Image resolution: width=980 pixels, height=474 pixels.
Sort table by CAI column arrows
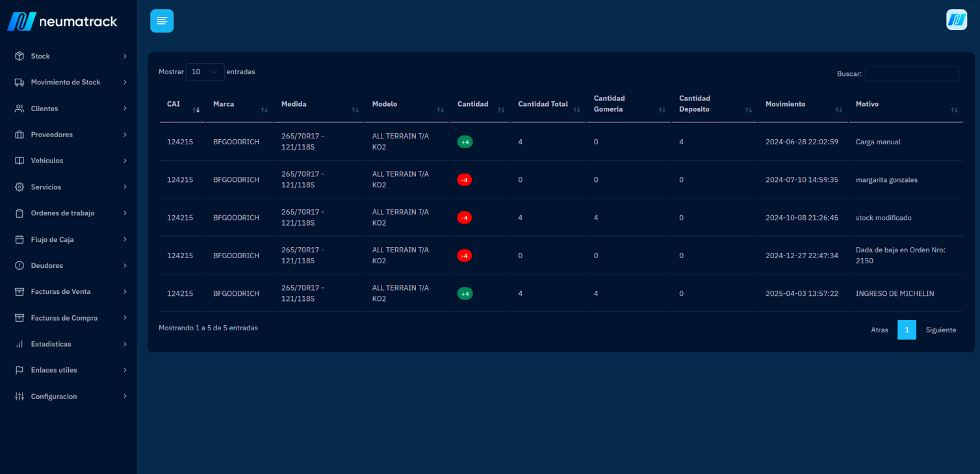click(196, 110)
